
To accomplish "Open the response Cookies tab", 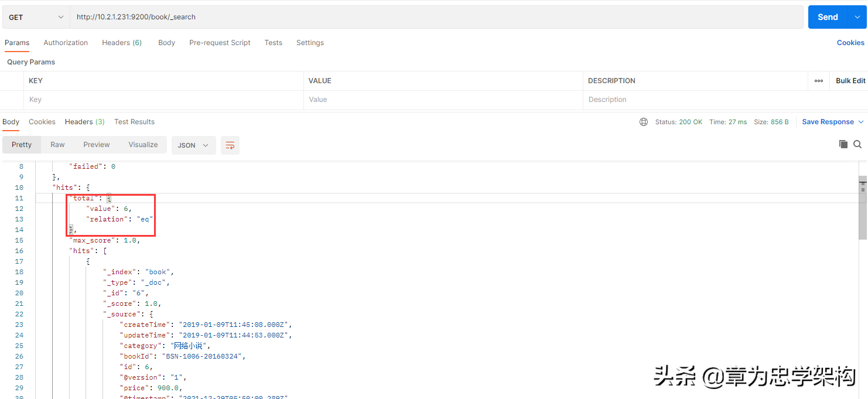I will [x=42, y=122].
